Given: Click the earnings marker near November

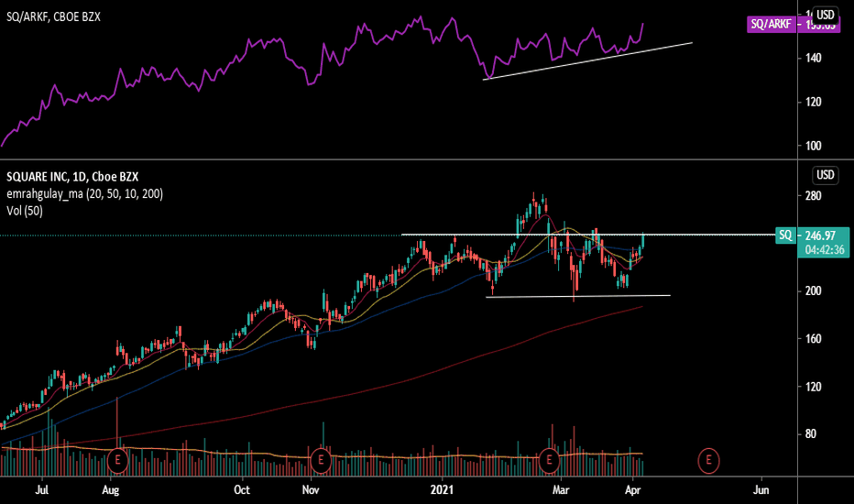Looking at the screenshot, I should 321,460.
